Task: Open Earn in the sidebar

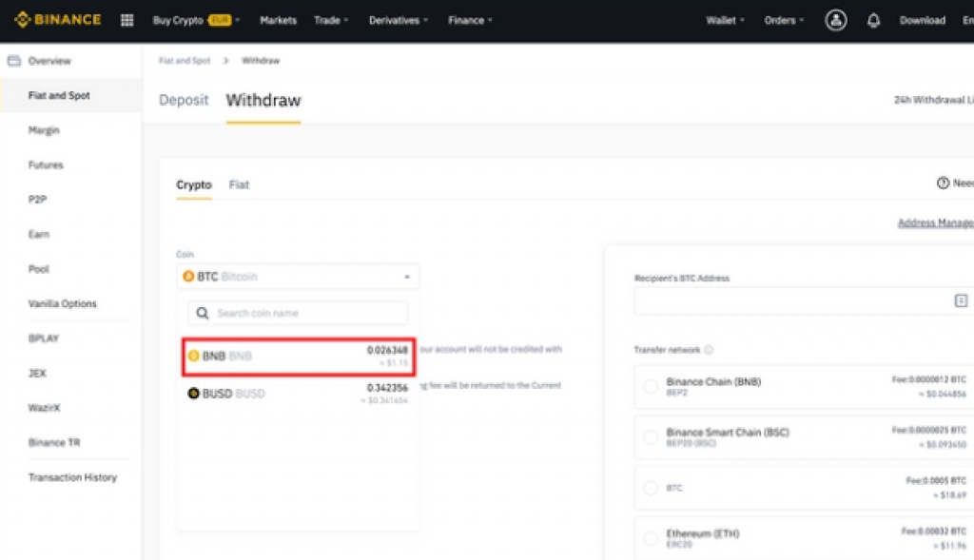Action: [x=38, y=234]
